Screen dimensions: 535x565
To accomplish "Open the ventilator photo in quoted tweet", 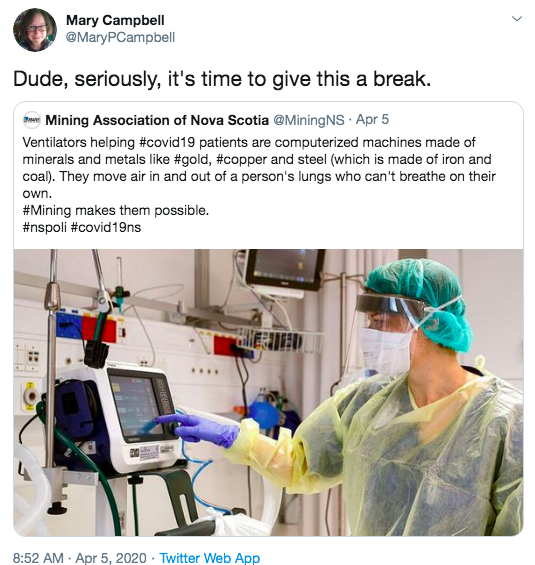I will tap(268, 392).
